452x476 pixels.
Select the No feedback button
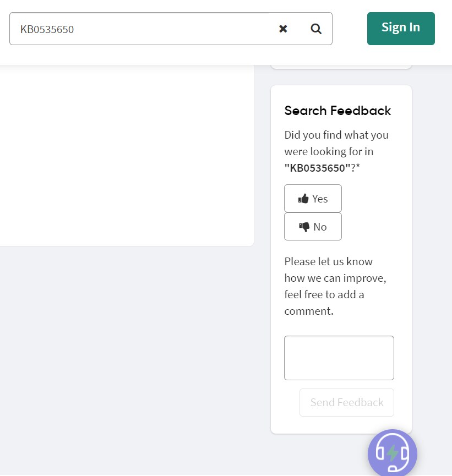pyautogui.click(x=313, y=227)
